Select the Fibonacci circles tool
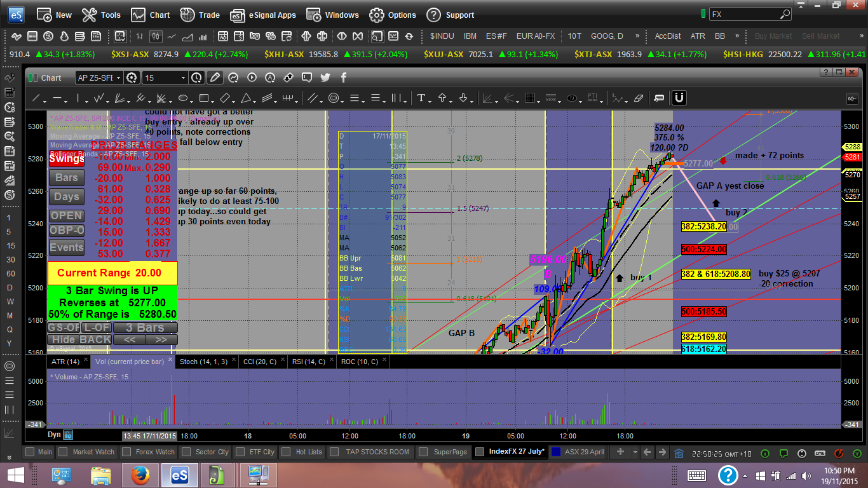This screenshot has height=488, width=868. click(x=332, y=98)
